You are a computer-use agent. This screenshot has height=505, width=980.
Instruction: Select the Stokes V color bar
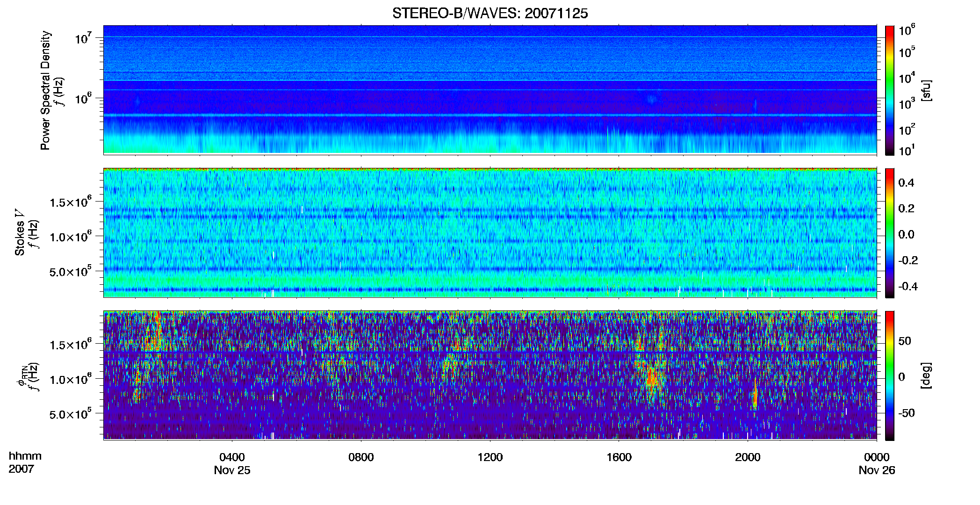(890, 233)
